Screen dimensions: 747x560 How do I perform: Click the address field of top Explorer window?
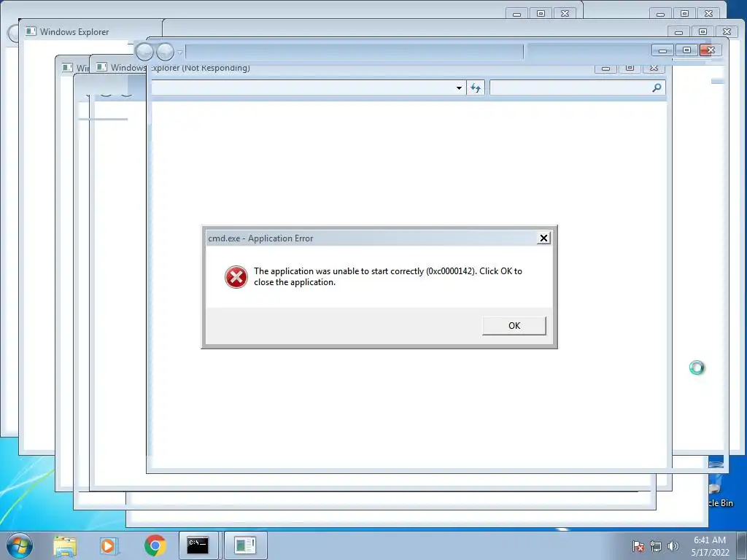pyautogui.click(x=354, y=52)
